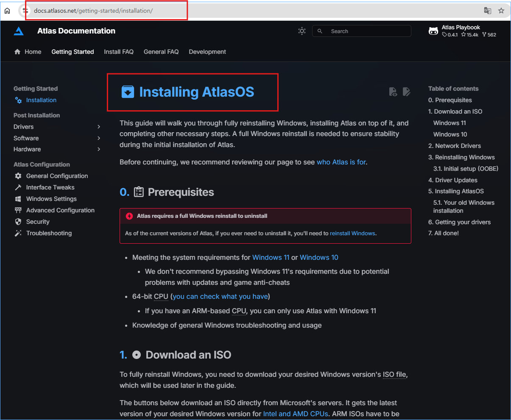Bookmark this page with the star icon
Viewport: 511px width, 420px height.
501,11
